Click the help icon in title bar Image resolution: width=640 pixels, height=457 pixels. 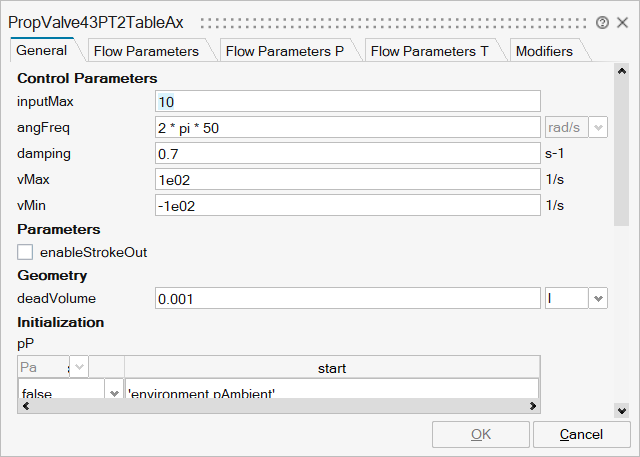click(602, 22)
